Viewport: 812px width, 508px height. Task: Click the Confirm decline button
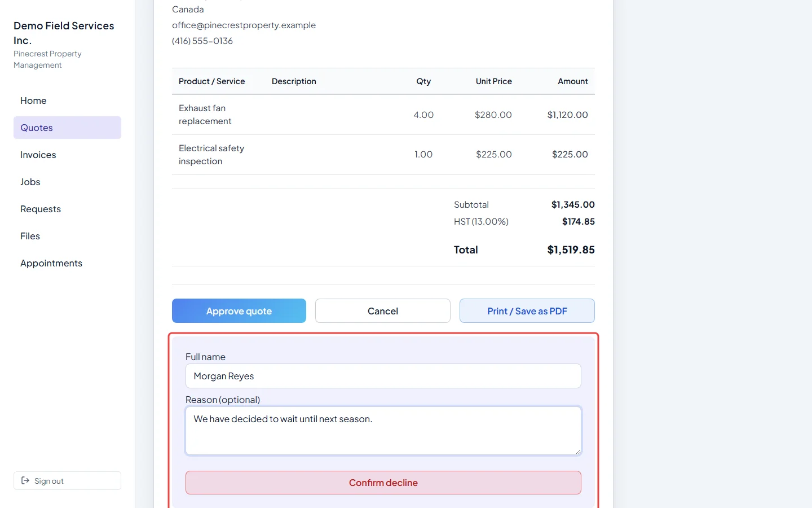click(x=383, y=483)
